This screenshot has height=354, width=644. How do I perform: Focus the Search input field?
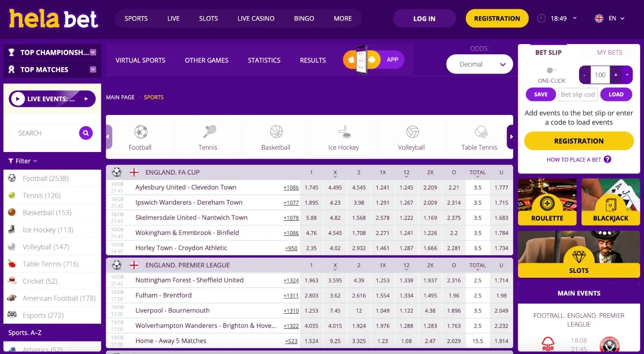[43, 133]
